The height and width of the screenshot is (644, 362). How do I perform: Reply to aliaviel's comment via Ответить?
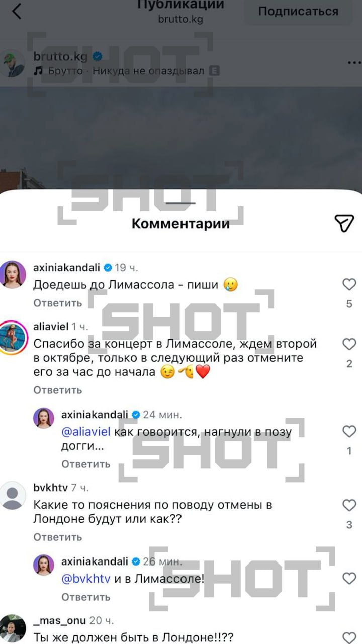click(x=58, y=390)
